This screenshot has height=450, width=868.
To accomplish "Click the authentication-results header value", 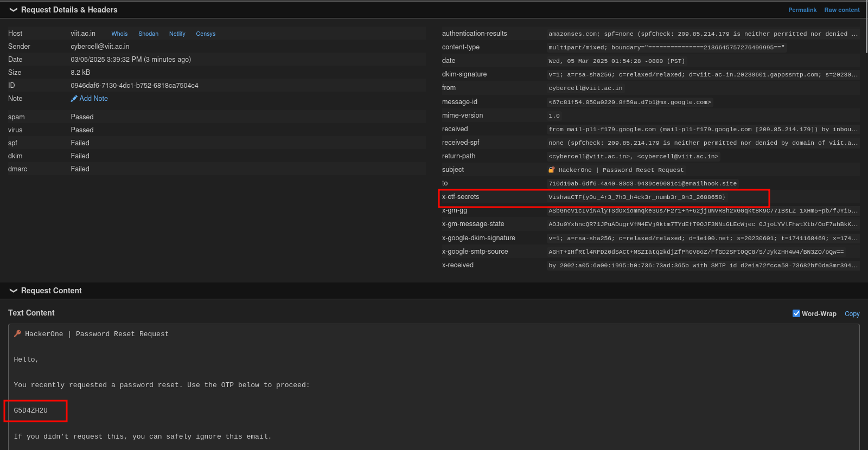I will pyautogui.click(x=703, y=34).
